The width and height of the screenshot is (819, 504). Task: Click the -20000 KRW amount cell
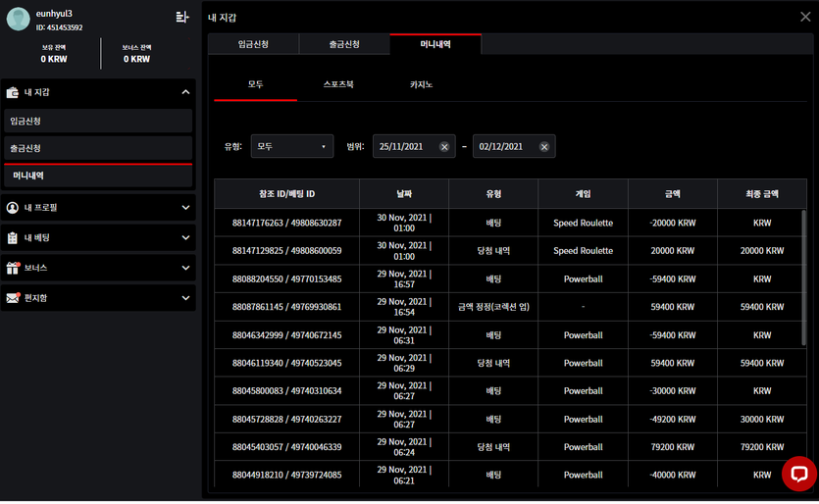[673, 223]
